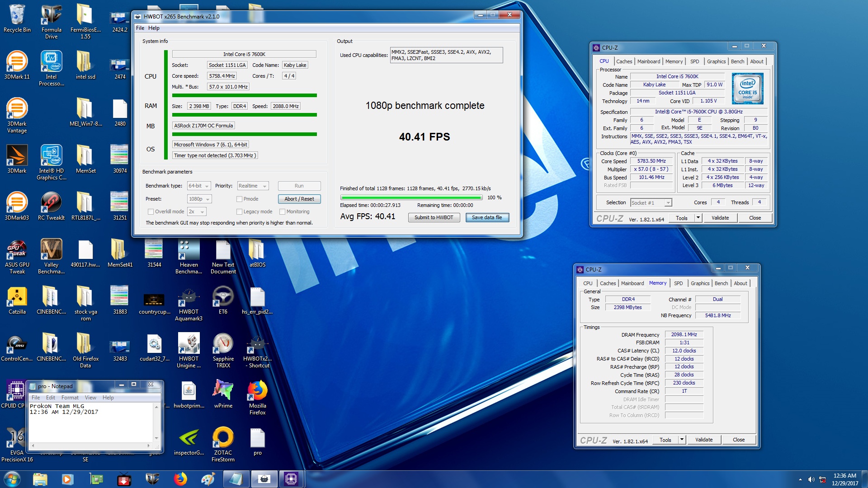Enable Overkill mode checkbox
The image size is (868, 488).
(151, 211)
